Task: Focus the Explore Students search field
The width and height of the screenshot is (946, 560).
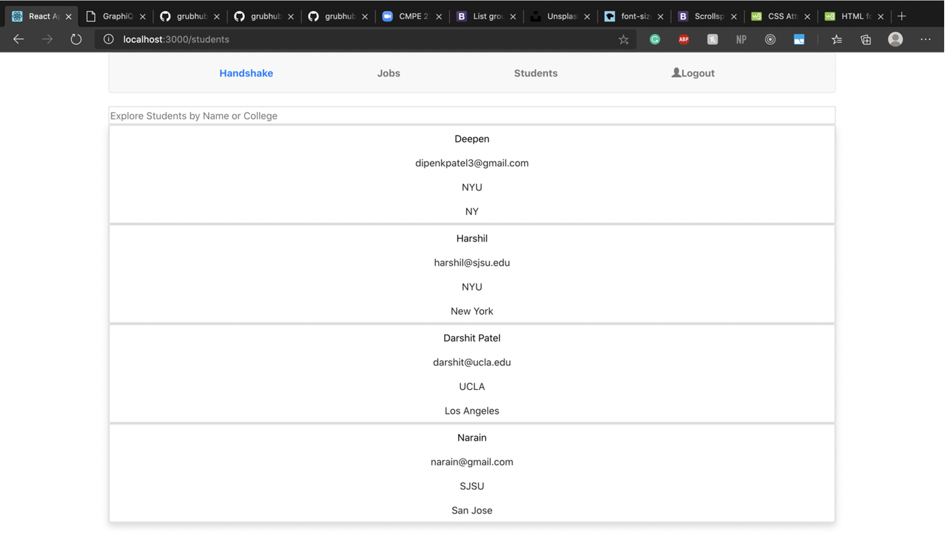Action: (472, 116)
